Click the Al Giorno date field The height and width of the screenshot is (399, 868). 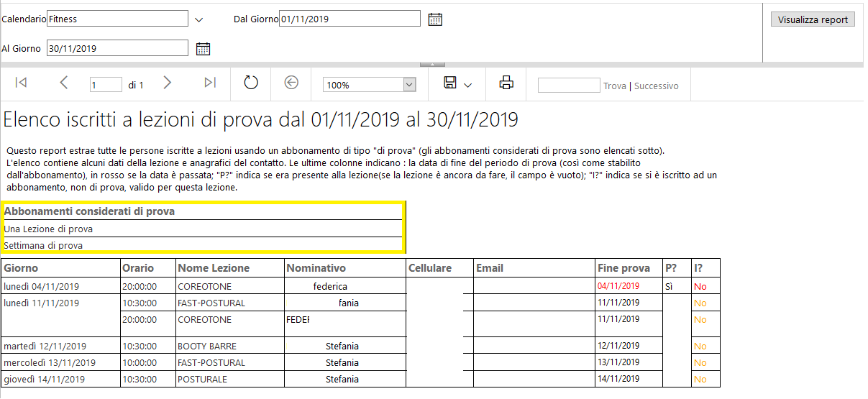tap(117, 48)
